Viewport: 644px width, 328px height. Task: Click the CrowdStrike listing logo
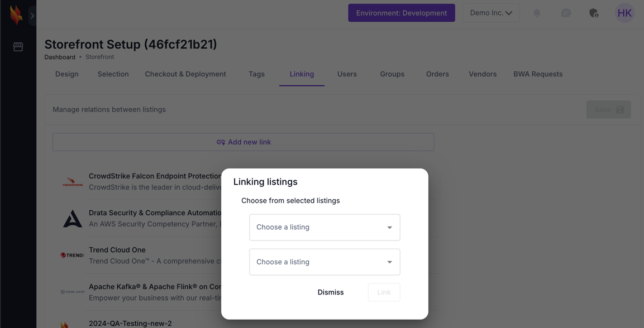72,182
